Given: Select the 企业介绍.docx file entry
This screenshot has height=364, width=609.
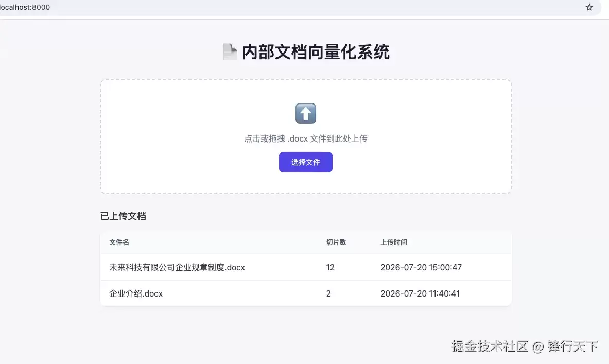Looking at the screenshot, I should 136,293.
